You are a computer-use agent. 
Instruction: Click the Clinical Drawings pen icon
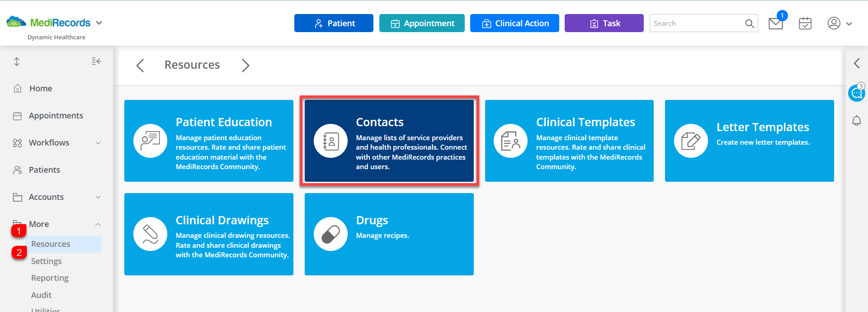(151, 234)
